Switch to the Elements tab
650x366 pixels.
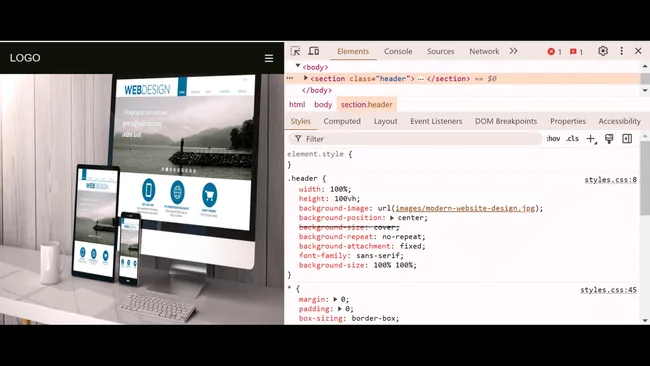click(x=353, y=51)
